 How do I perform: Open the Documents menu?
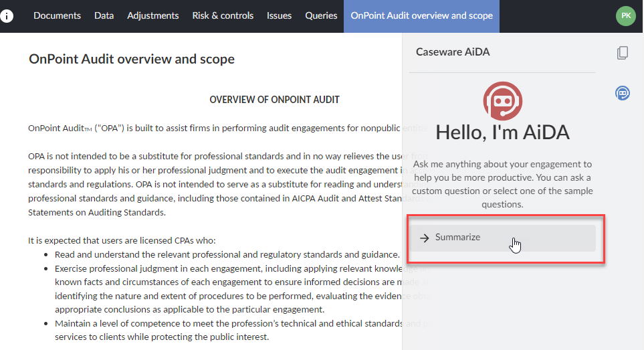(x=57, y=15)
